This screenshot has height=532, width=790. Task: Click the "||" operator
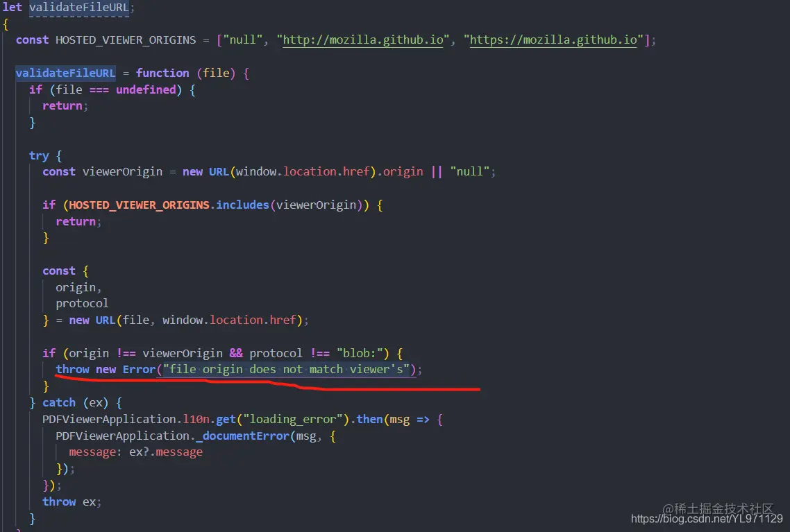[x=437, y=171]
